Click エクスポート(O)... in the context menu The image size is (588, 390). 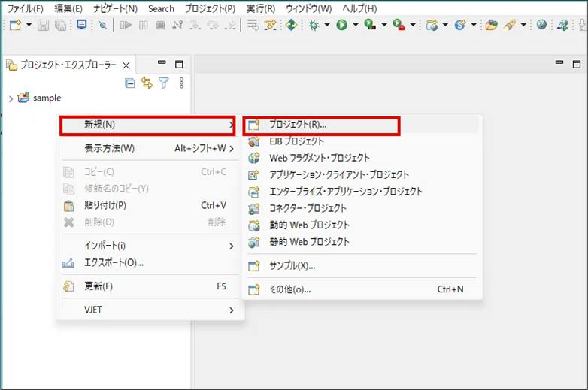114,262
